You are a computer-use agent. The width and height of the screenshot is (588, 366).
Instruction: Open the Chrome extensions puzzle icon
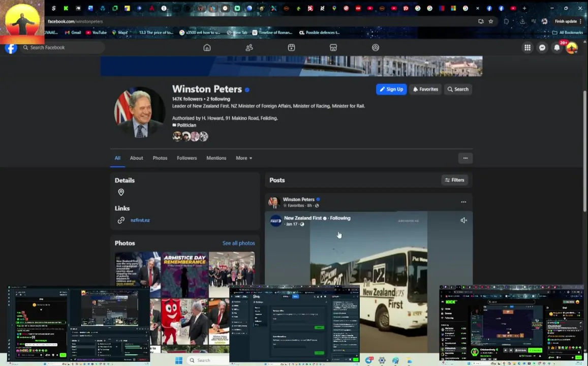click(x=506, y=21)
